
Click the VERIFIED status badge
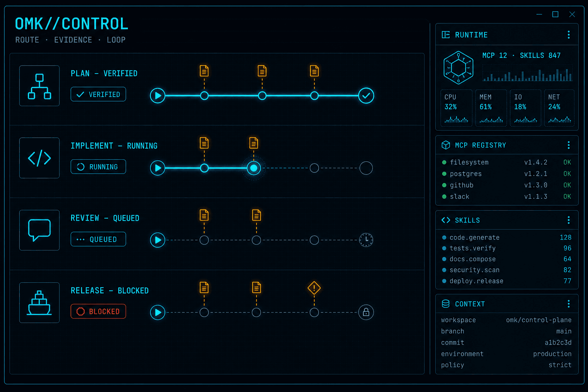(98, 94)
